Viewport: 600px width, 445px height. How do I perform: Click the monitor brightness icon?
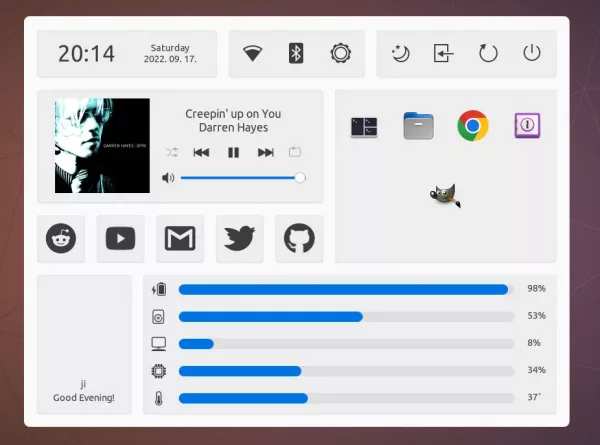pyautogui.click(x=158, y=344)
